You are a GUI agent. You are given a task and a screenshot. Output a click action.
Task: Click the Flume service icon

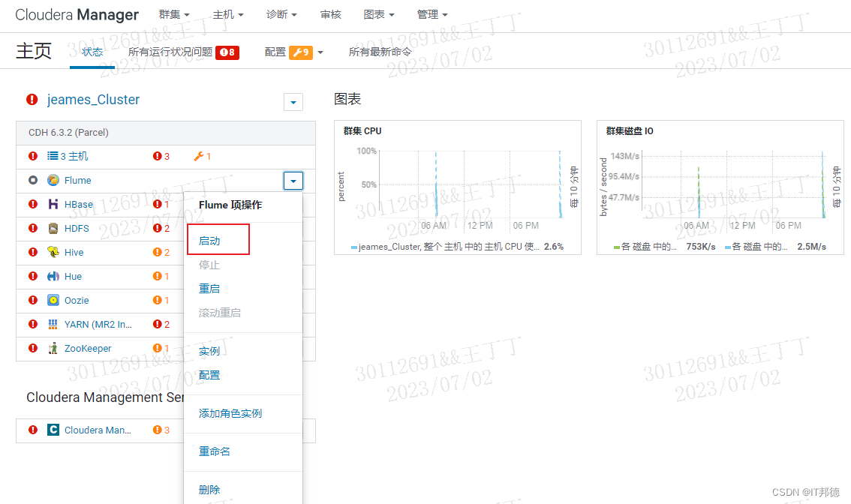53,180
